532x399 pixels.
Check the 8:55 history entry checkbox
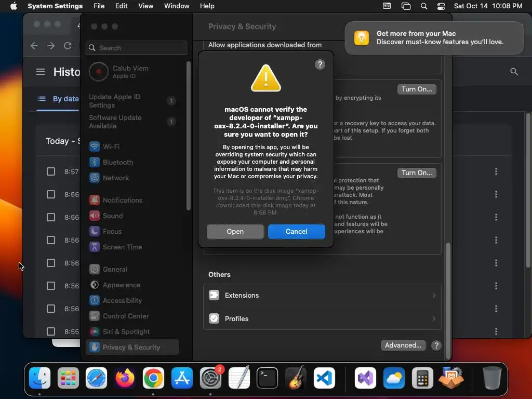point(50,331)
